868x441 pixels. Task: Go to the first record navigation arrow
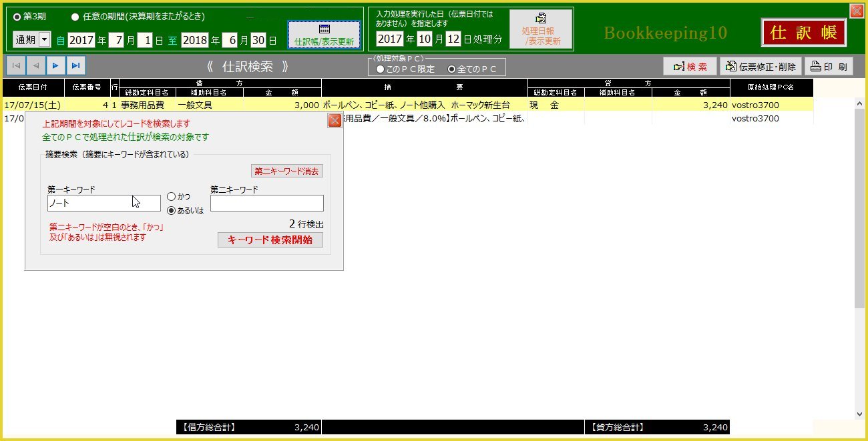[x=16, y=65]
